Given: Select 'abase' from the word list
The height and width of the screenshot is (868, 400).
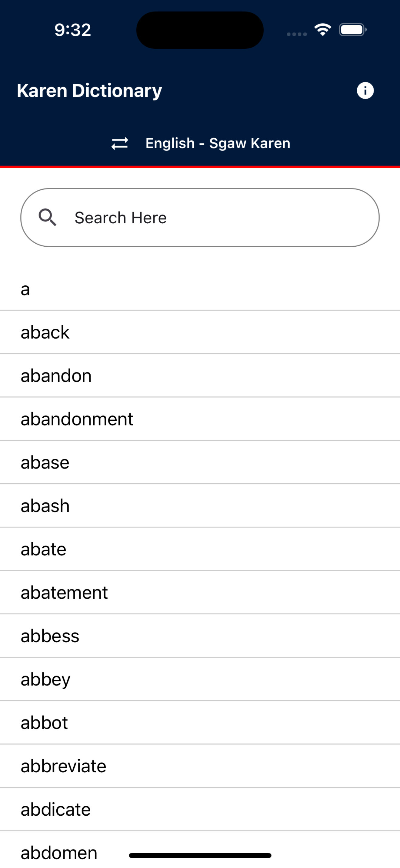Looking at the screenshot, I should 200,462.
